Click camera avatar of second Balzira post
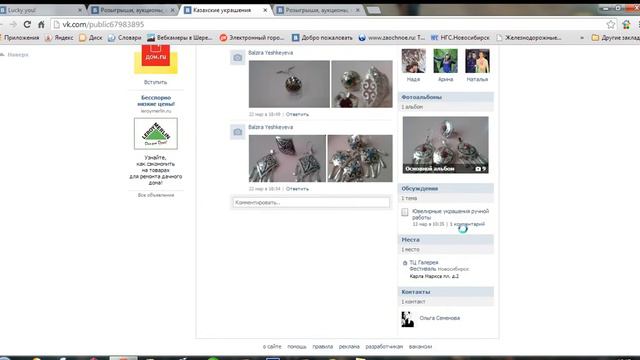 (238, 132)
